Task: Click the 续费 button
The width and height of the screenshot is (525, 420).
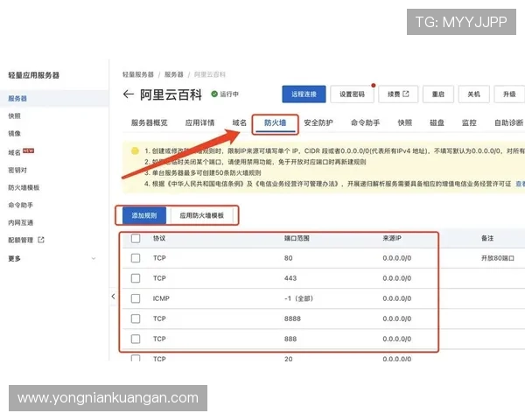Action: [398, 94]
